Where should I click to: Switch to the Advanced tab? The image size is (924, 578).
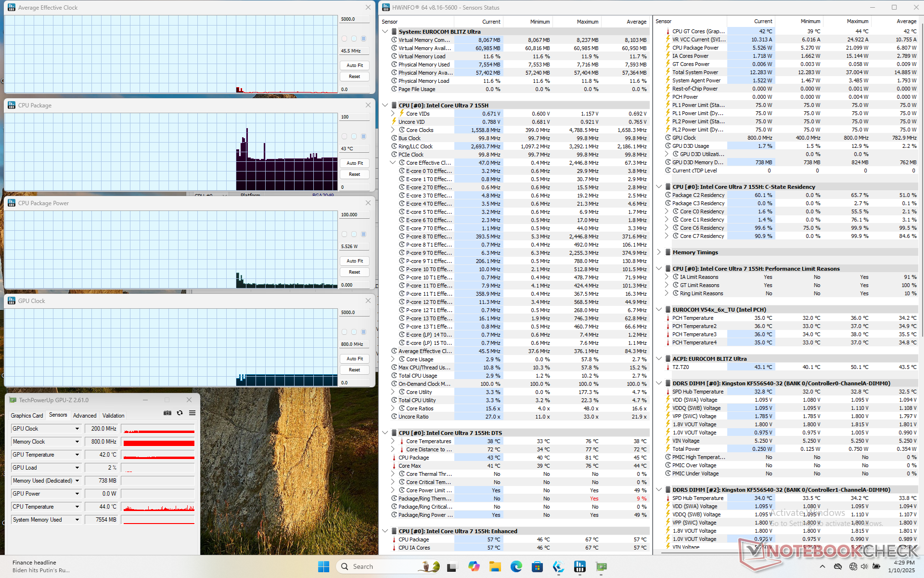tap(85, 415)
